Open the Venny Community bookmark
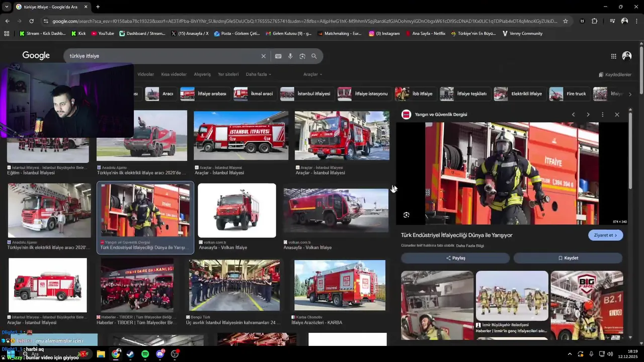The image size is (644, 362). [522, 34]
